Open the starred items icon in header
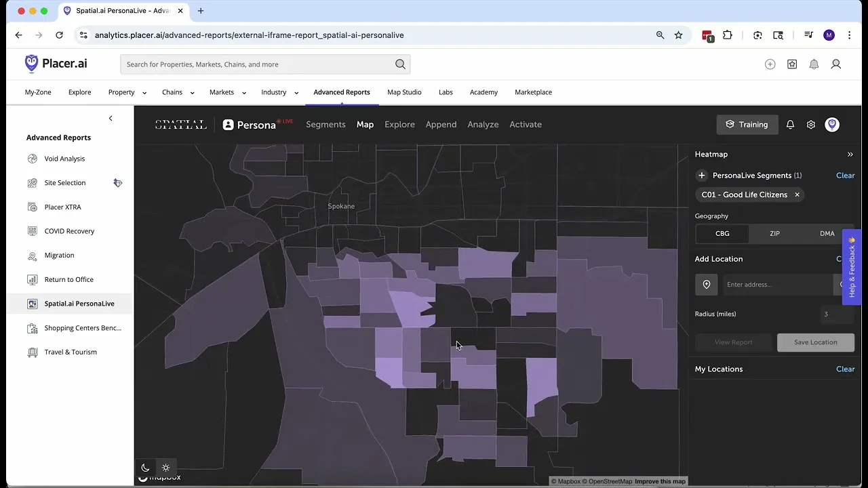Viewport: 868px width, 488px height. tap(792, 64)
